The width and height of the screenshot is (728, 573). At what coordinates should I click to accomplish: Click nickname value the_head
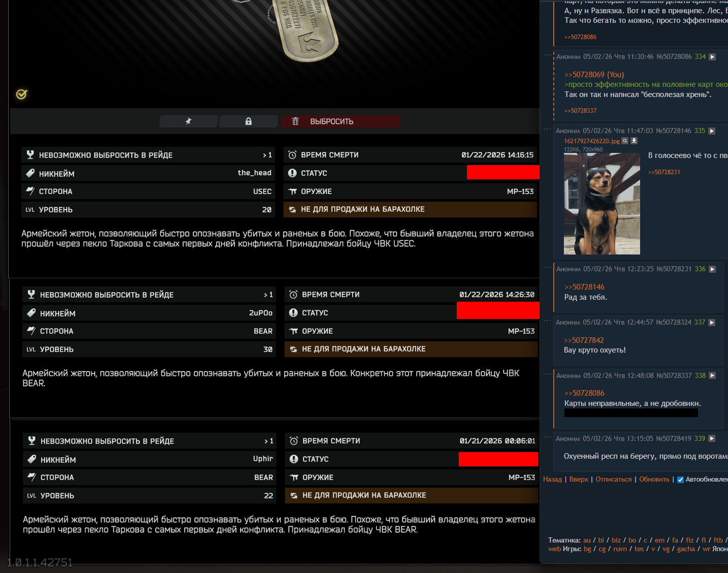255,173
